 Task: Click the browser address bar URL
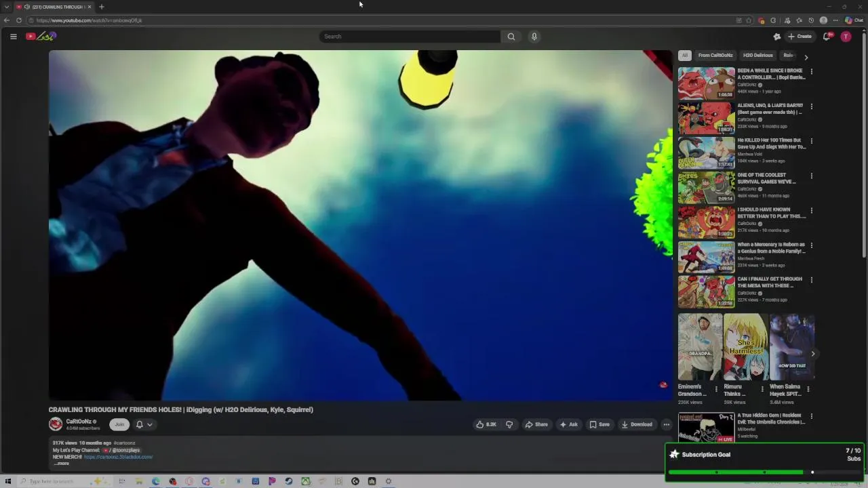[89, 20]
